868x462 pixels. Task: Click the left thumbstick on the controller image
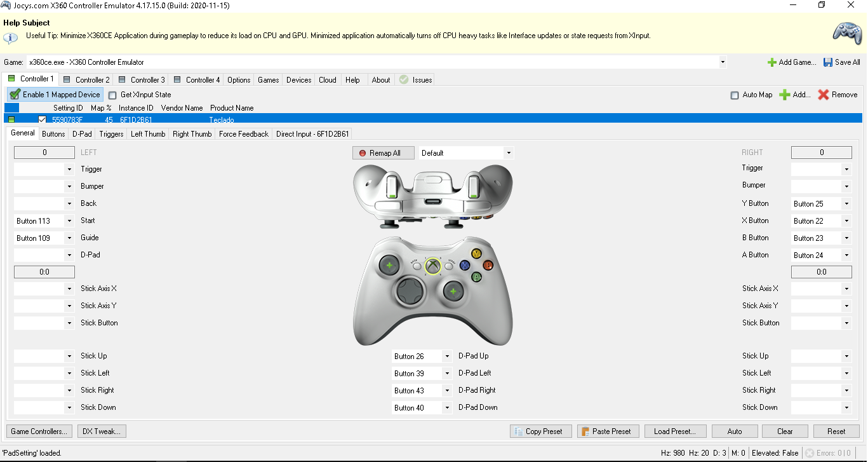click(x=389, y=264)
